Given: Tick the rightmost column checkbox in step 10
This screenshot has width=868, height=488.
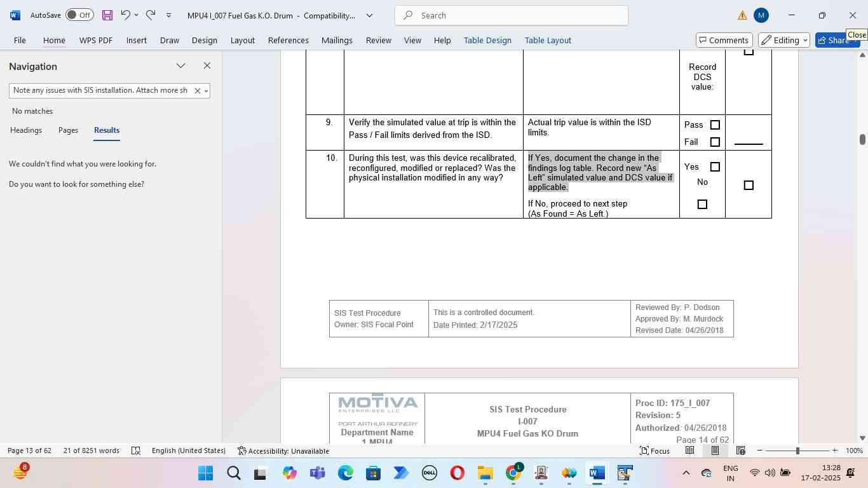Looking at the screenshot, I should click(x=749, y=186).
